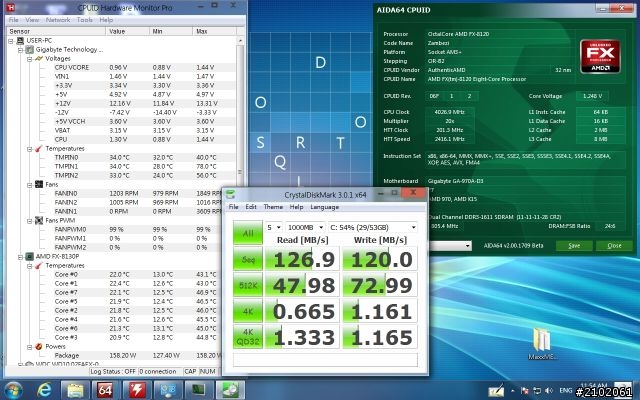Collapse the USER-PC root node
This screenshot has height=400, width=640.
(11, 41)
